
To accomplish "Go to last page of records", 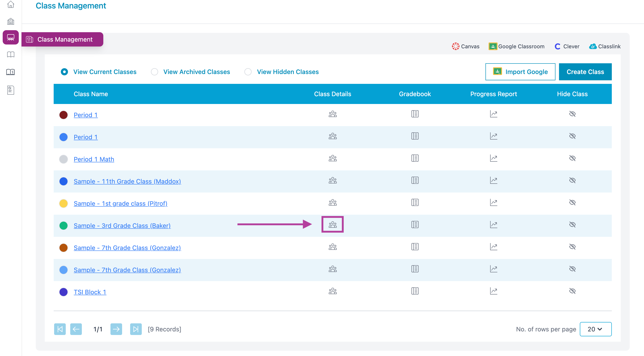I will click(136, 329).
